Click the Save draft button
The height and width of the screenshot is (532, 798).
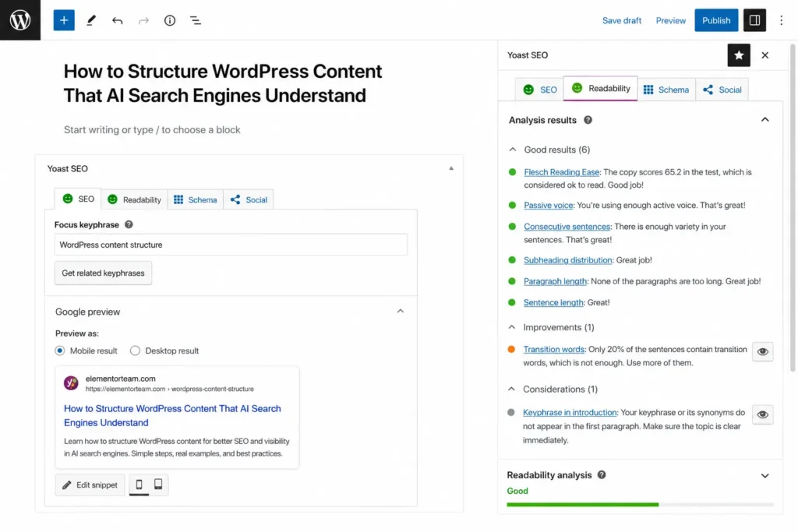tap(621, 20)
